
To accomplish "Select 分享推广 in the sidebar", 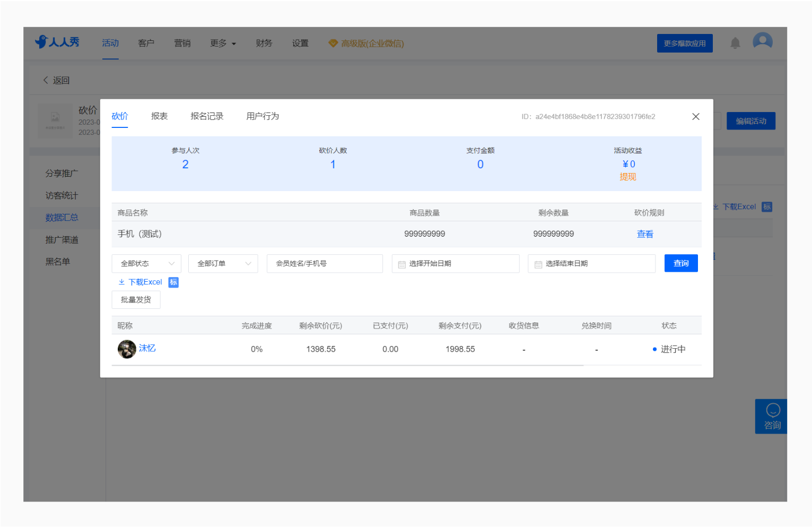I will click(62, 174).
